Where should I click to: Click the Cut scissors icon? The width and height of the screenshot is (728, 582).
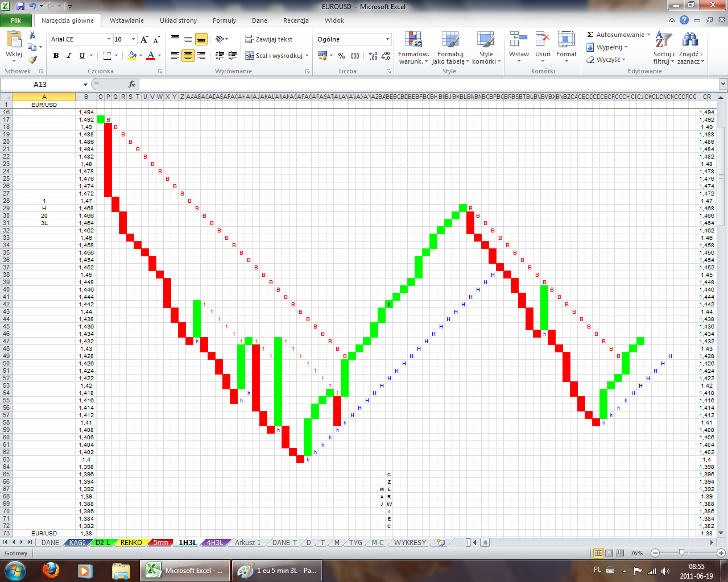point(32,35)
